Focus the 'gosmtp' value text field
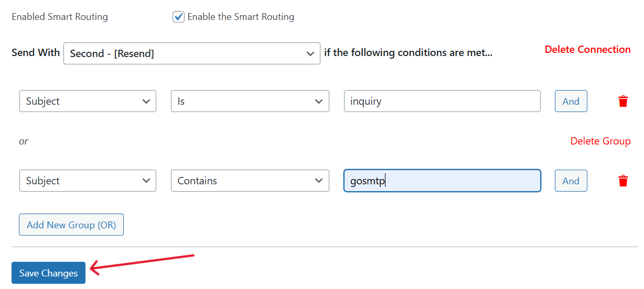The width and height of the screenshot is (644, 289). 442,181
